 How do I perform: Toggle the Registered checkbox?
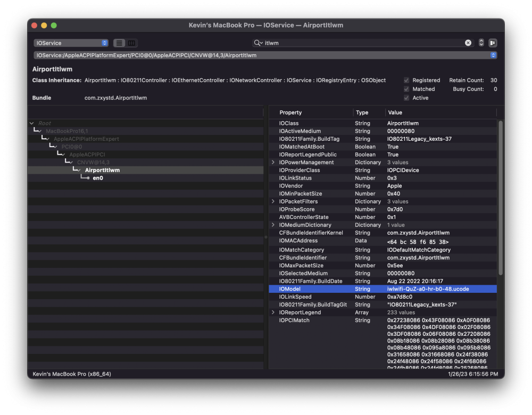click(406, 80)
